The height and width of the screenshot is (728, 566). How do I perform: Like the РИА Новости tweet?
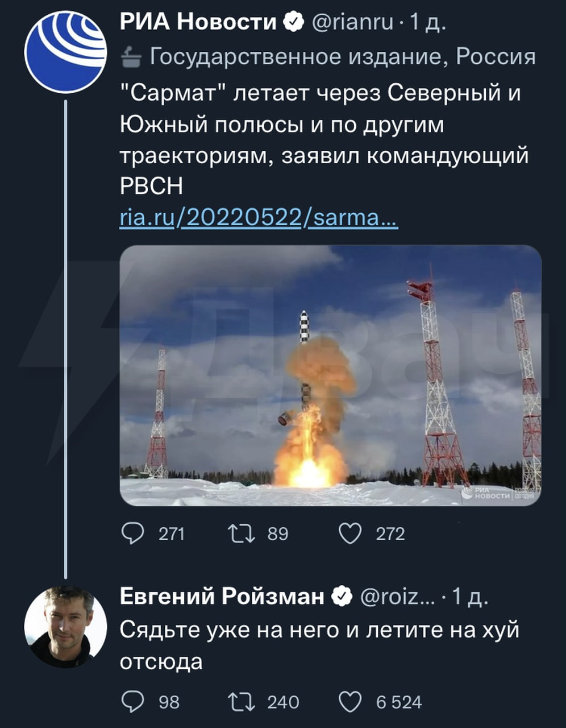[x=350, y=533]
